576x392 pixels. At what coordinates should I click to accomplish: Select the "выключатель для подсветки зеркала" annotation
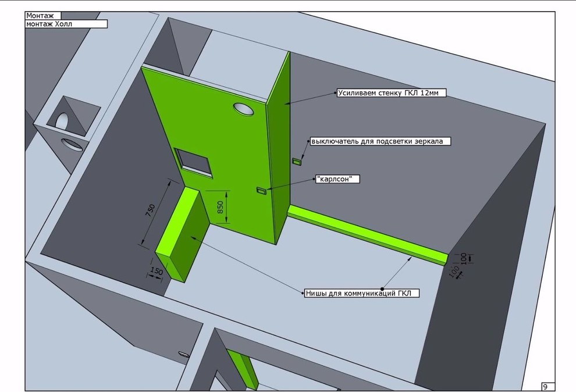click(x=381, y=141)
